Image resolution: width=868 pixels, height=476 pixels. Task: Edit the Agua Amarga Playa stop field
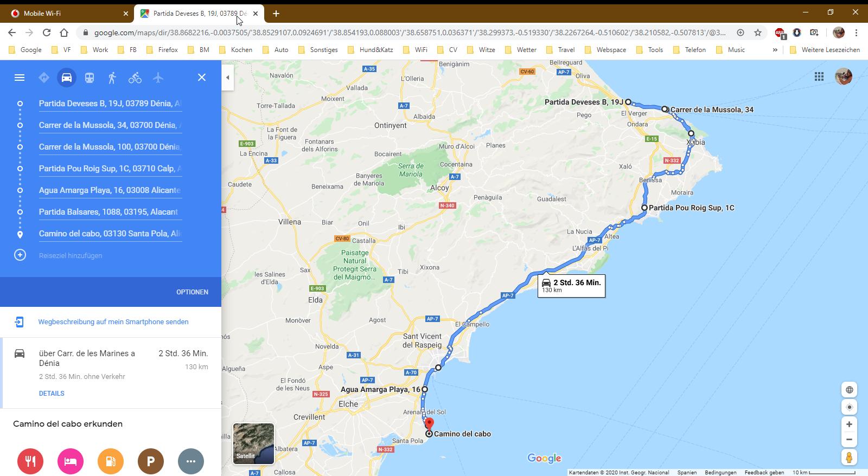(x=110, y=190)
